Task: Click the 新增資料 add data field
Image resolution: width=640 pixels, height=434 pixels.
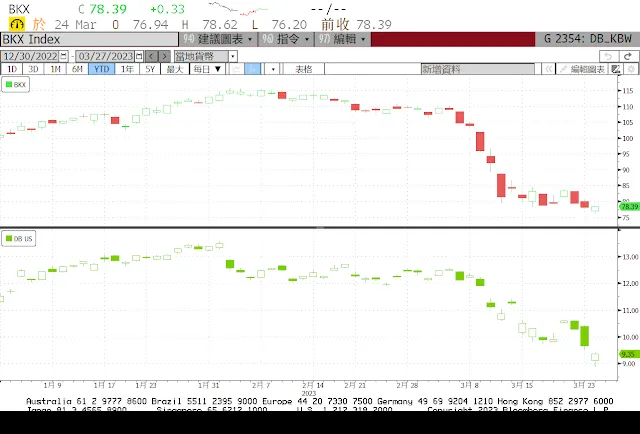Action: (x=478, y=69)
